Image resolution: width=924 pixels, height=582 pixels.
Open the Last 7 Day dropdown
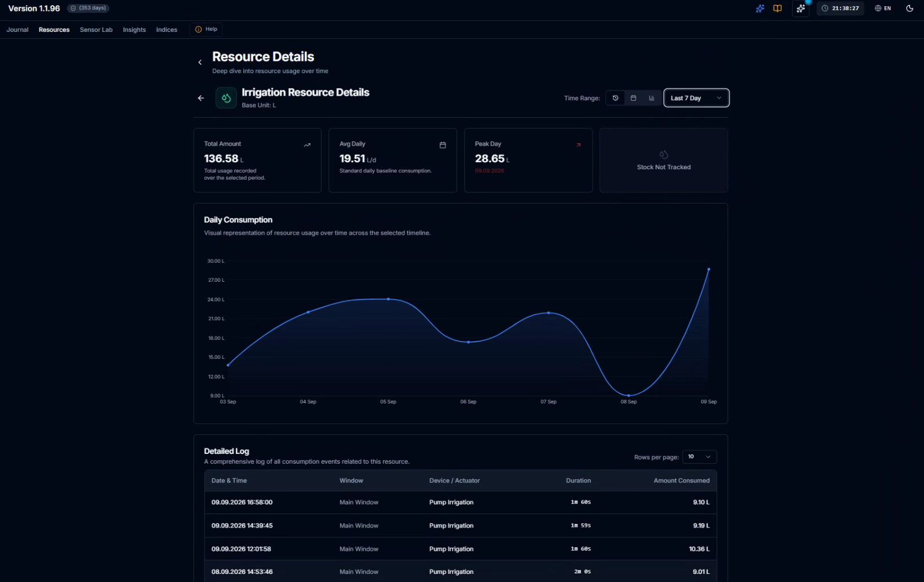point(696,98)
